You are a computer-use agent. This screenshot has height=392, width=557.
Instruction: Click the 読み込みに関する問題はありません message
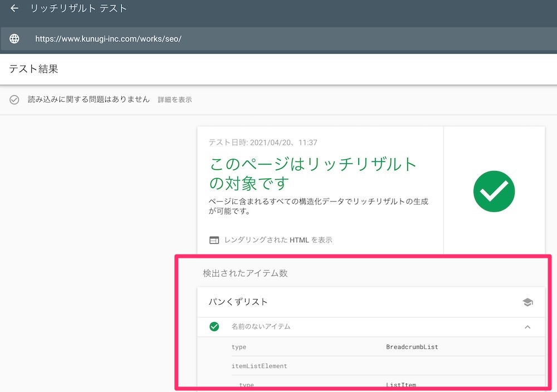(x=89, y=100)
